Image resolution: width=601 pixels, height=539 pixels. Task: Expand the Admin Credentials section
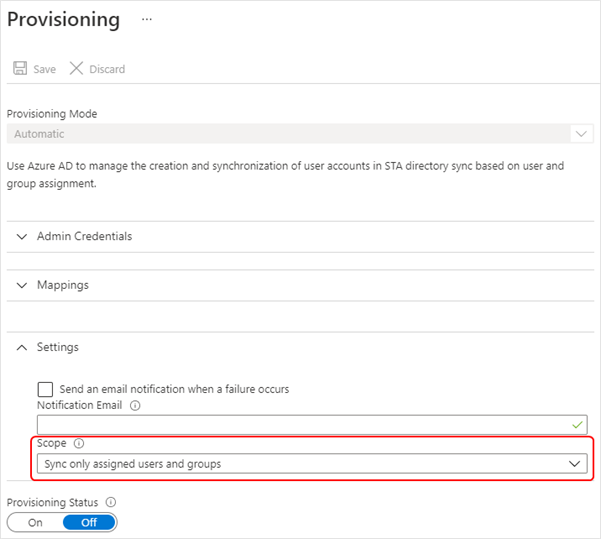pyautogui.click(x=84, y=236)
